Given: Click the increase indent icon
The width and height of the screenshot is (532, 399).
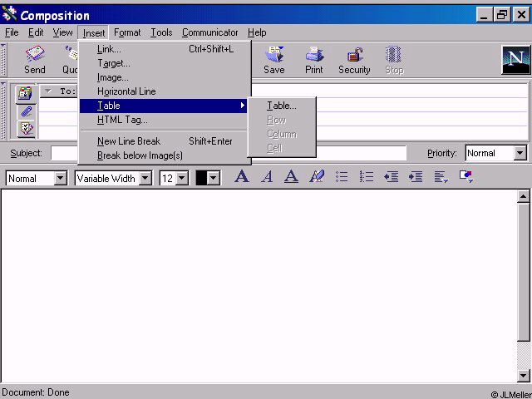Looking at the screenshot, I should point(416,176).
